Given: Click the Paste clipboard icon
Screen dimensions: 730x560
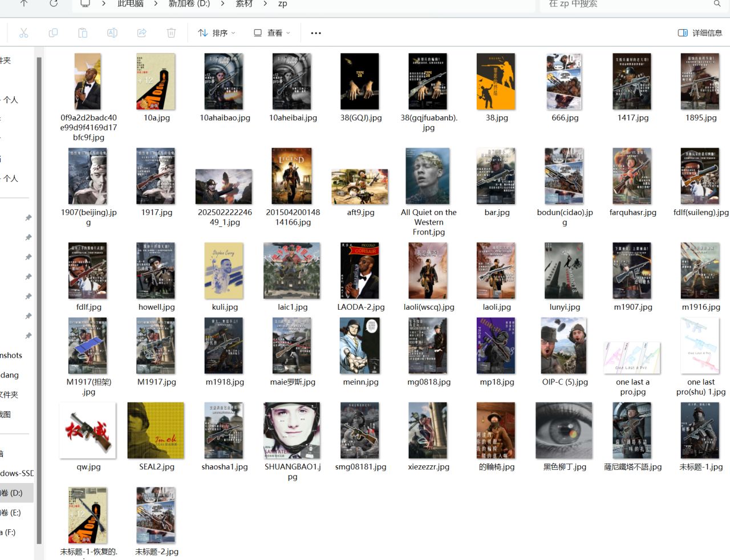Looking at the screenshot, I should pos(83,33).
